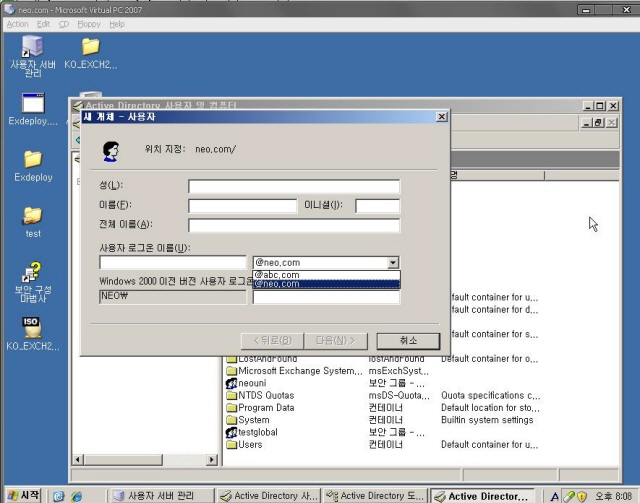Open the Exdeploy folder icon

(33, 165)
